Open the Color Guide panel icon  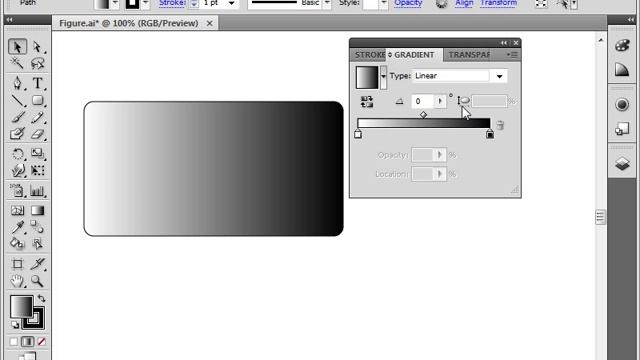[x=622, y=69]
